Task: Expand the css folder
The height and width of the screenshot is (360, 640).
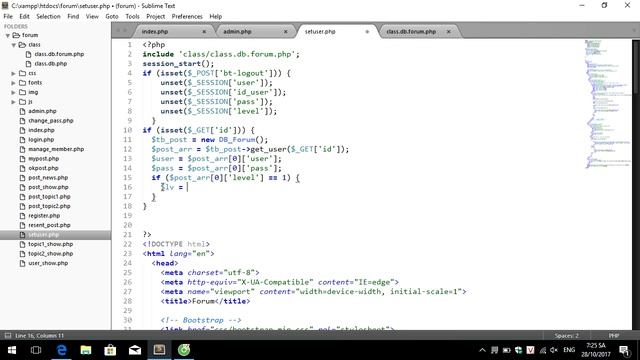Action: click(13, 73)
